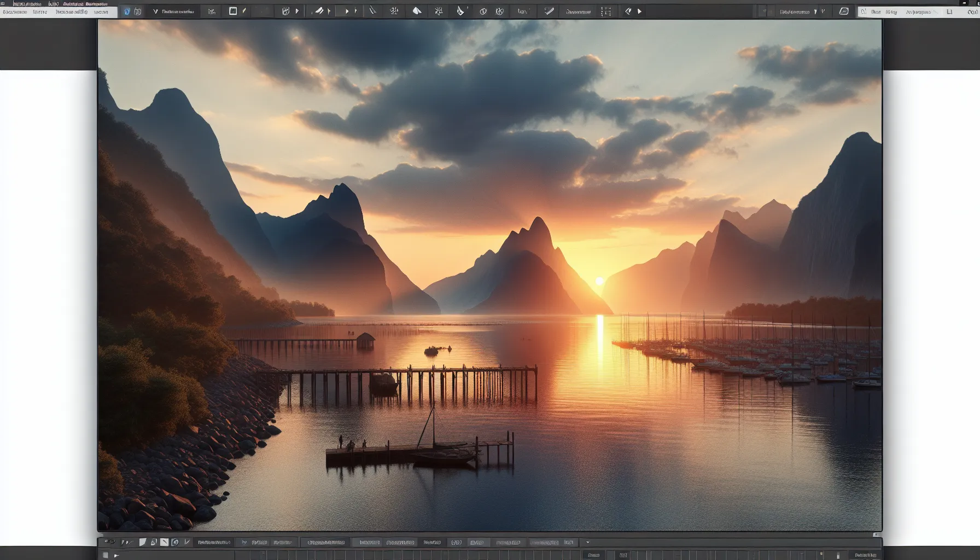
Task: Toggle the highlighted white square bottom icon
Action: click(164, 542)
